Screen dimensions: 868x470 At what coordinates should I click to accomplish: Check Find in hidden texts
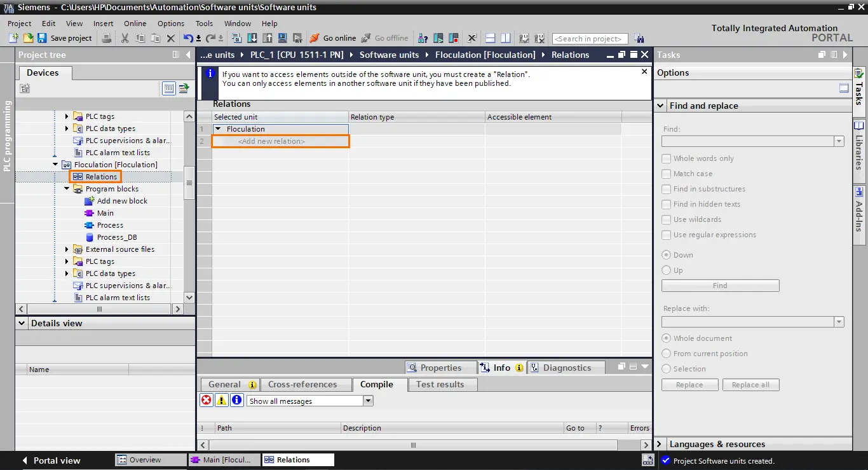coord(667,204)
